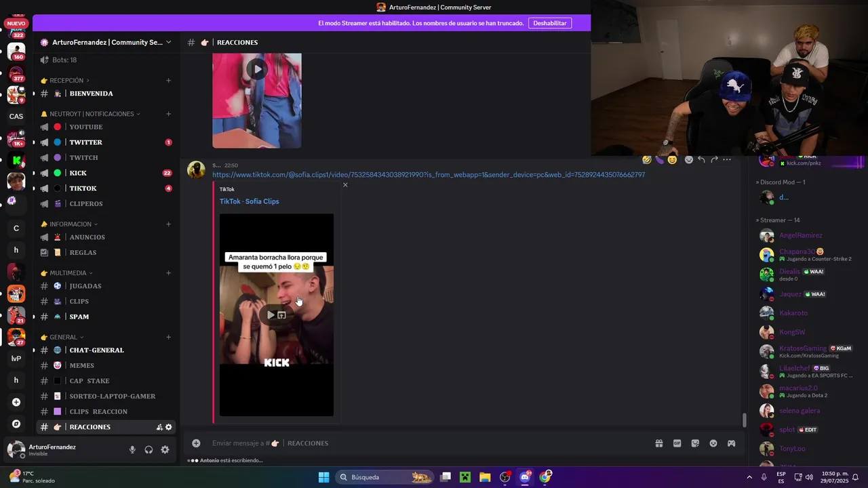Open the weather widget 17°C
Screen dimensions: 868x488
pyautogui.click(x=33, y=477)
